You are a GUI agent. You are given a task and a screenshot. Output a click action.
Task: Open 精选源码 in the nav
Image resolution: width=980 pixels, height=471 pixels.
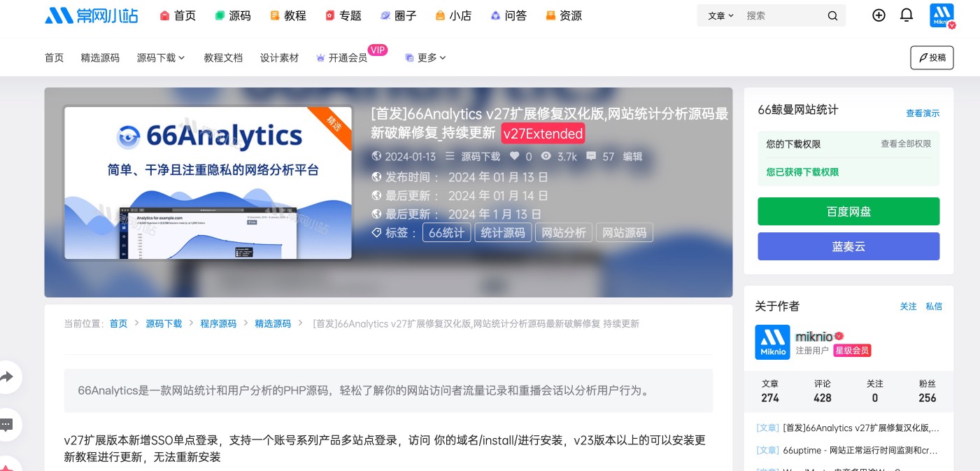coord(100,58)
